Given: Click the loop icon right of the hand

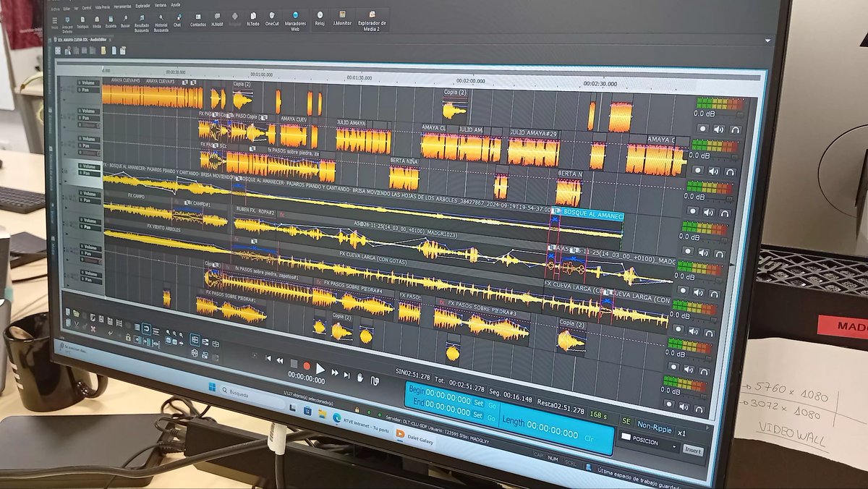Looking at the screenshot, I should [375, 380].
